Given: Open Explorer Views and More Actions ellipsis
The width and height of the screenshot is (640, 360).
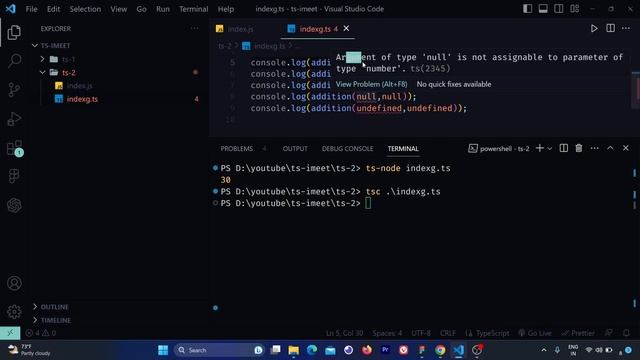Looking at the screenshot, I should pyautogui.click(x=194, y=28).
